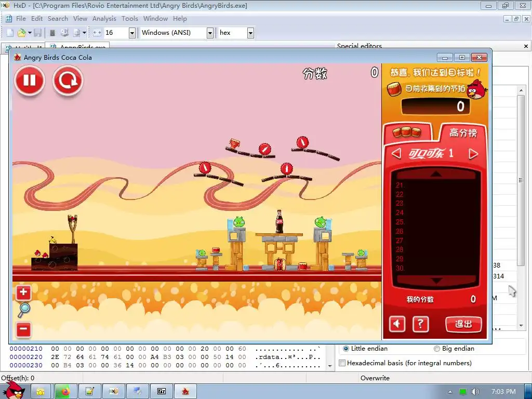
Task: Zoom in with the red plus button
Action: 23,292
